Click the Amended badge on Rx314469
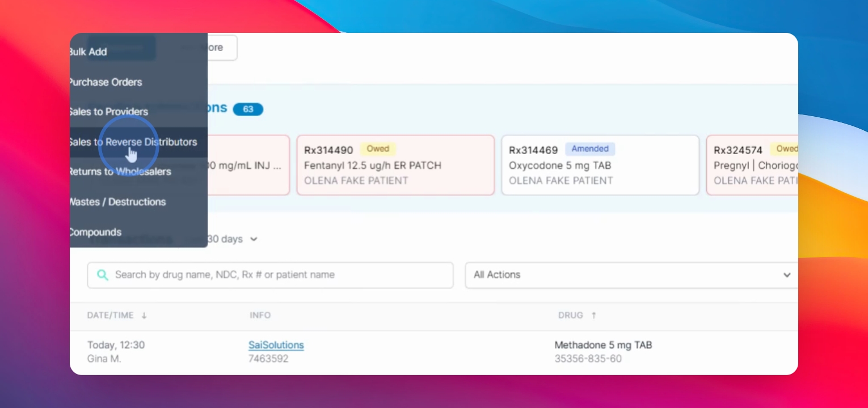Viewport: 868px width, 408px height. (x=590, y=149)
